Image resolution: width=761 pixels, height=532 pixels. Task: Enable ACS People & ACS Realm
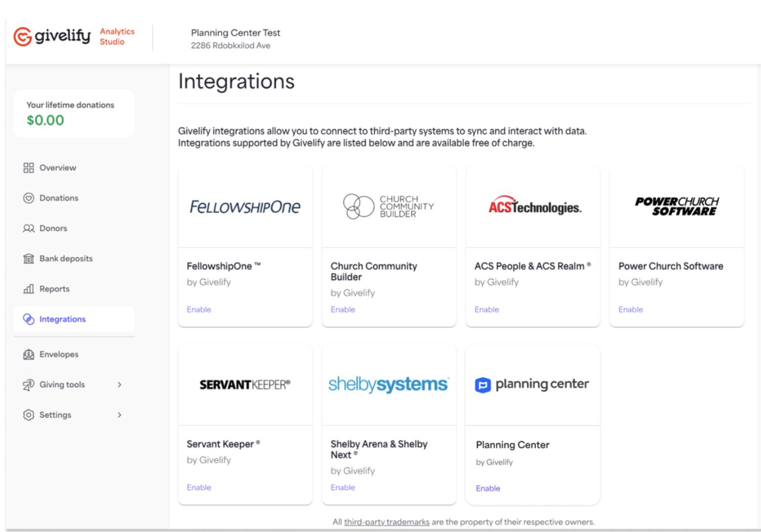click(x=487, y=309)
